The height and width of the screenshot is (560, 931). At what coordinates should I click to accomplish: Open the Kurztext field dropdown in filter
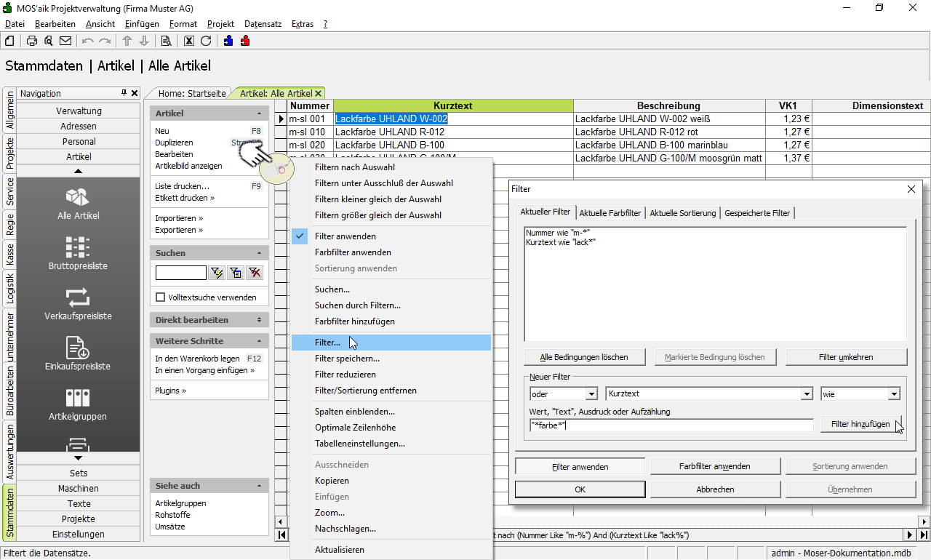pos(806,394)
